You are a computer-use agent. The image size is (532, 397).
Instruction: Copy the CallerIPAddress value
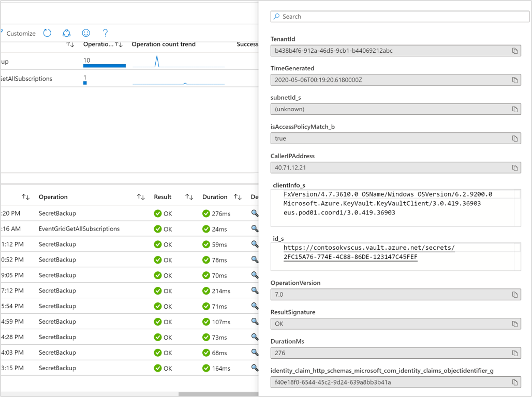(x=515, y=167)
